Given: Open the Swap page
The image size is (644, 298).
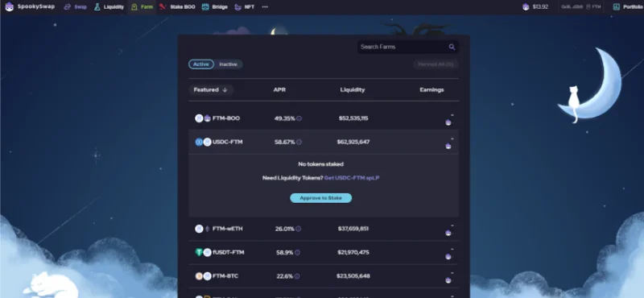Looking at the screenshot, I should 76,7.
